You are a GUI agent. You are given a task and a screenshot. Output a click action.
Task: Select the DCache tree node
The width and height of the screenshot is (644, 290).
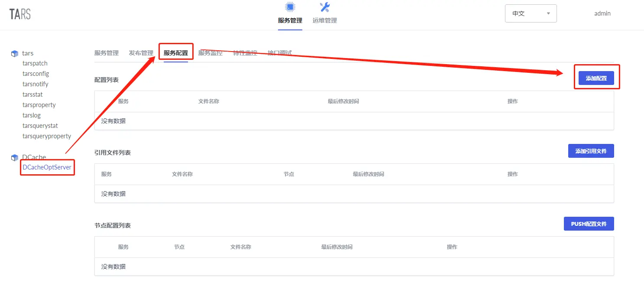pyautogui.click(x=34, y=157)
